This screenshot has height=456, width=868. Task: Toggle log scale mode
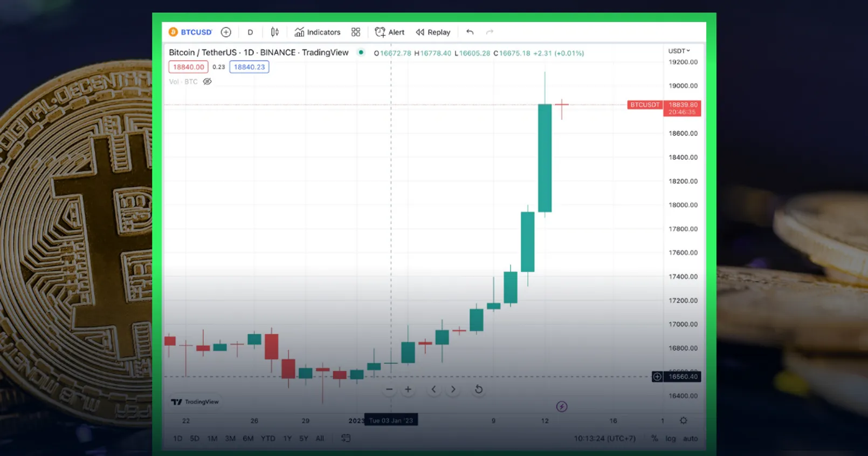coord(670,438)
